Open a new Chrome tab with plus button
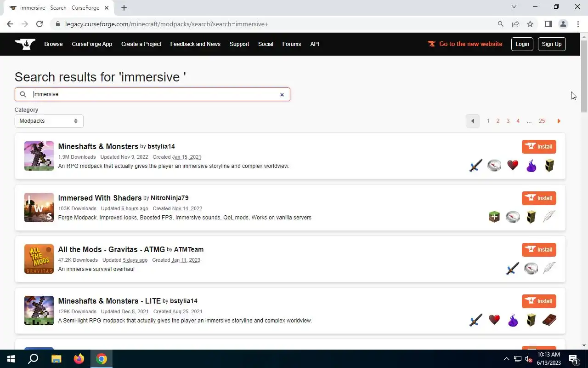The height and width of the screenshot is (368, 588). [124, 8]
